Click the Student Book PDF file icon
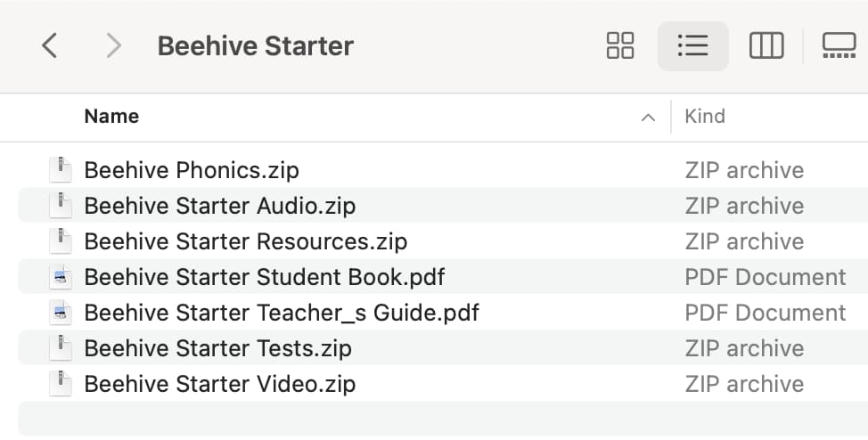Image resolution: width=868 pixels, height=440 pixels. [61, 277]
